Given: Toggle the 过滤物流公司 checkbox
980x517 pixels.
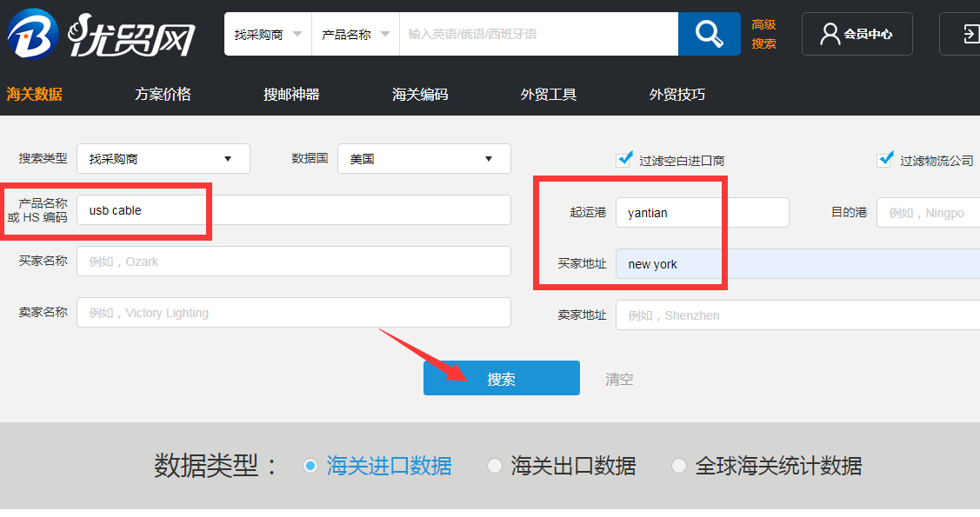Looking at the screenshot, I should 885,160.
